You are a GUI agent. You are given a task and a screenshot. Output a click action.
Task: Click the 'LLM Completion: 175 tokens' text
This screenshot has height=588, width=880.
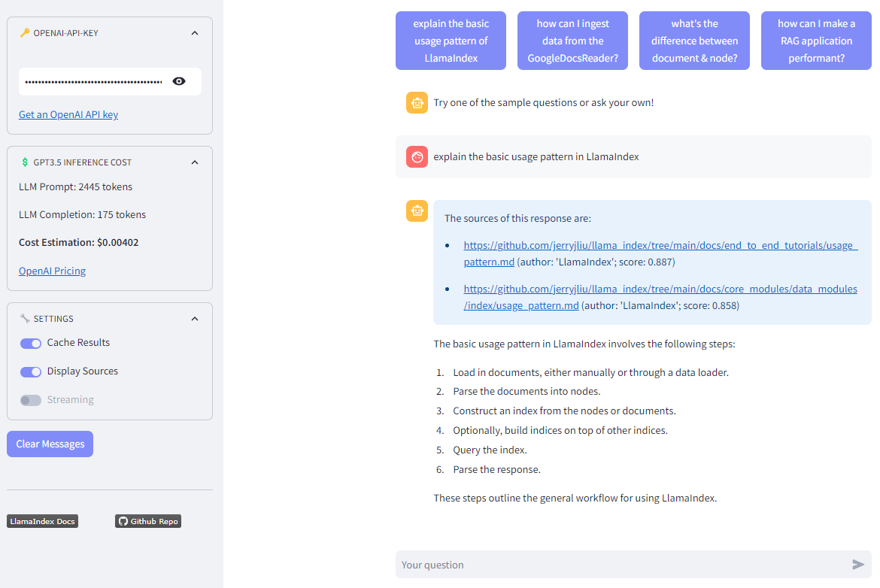[83, 214]
